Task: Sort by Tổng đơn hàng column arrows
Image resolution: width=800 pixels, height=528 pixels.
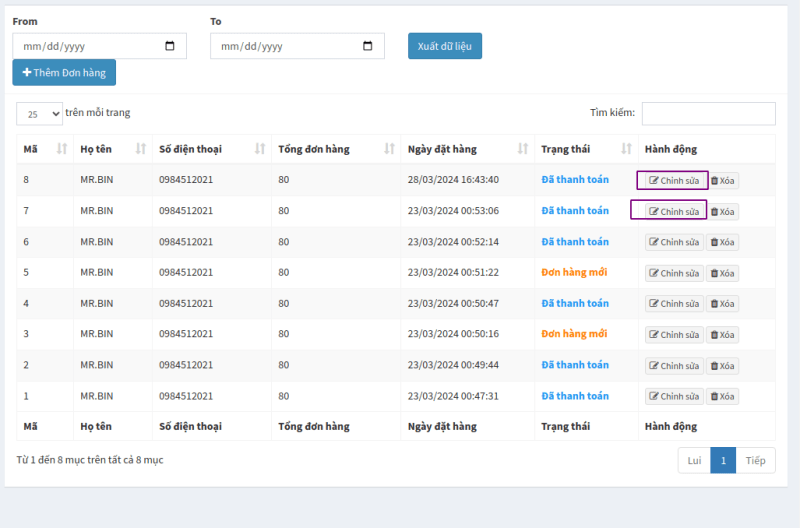Action: click(390, 149)
